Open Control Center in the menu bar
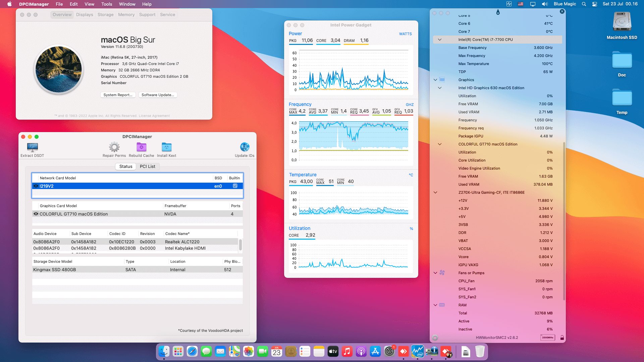This screenshot has height=362, width=644. [x=595, y=4]
